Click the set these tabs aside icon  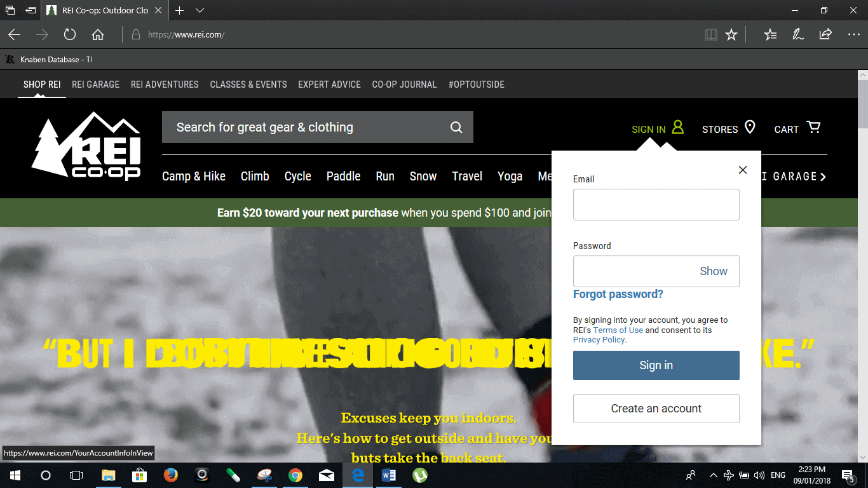click(31, 10)
